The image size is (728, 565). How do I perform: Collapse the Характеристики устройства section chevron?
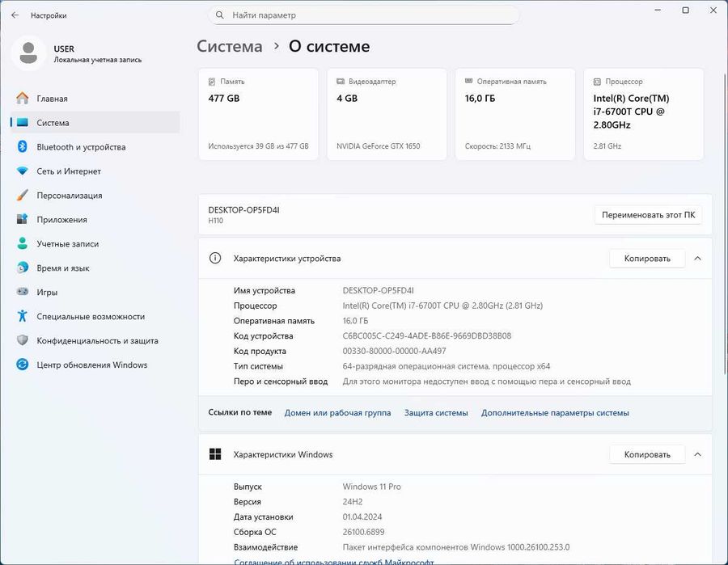click(x=697, y=259)
